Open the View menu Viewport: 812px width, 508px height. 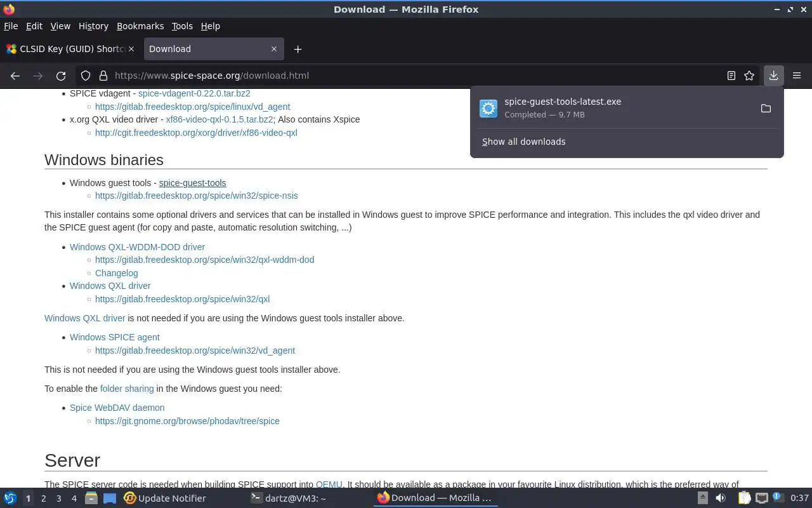pos(60,26)
